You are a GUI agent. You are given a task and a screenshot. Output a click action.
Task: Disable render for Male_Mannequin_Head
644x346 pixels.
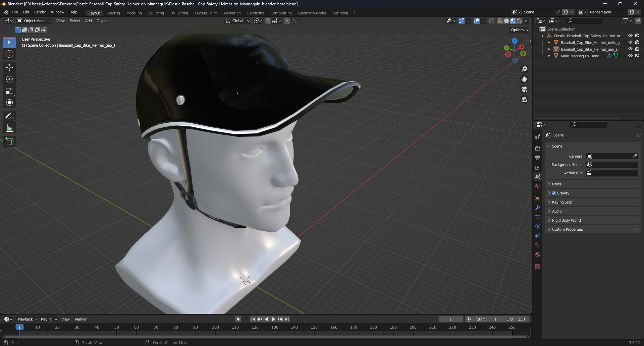[637, 56]
